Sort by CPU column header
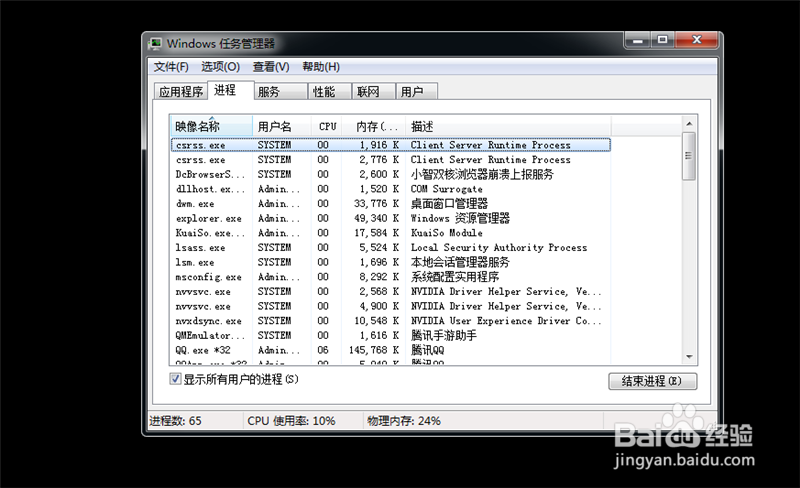Image resolution: width=800 pixels, height=488 pixels. click(327, 126)
